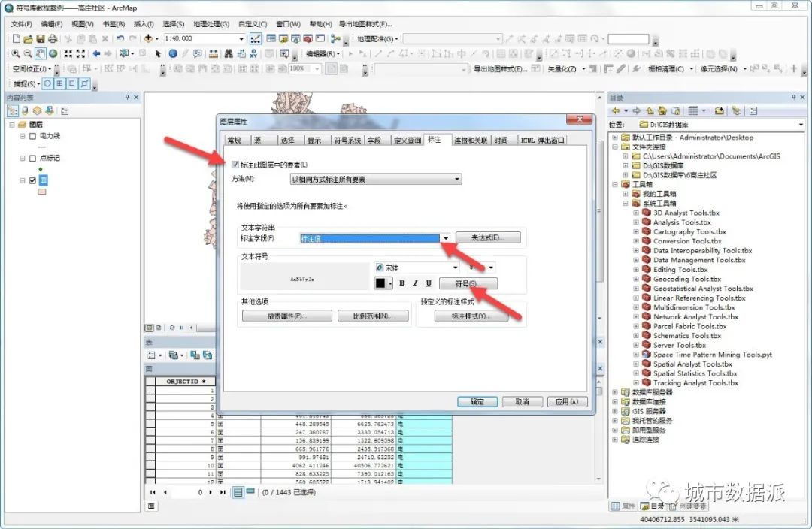Save the map with the floppy disk icon

click(x=41, y=39)
